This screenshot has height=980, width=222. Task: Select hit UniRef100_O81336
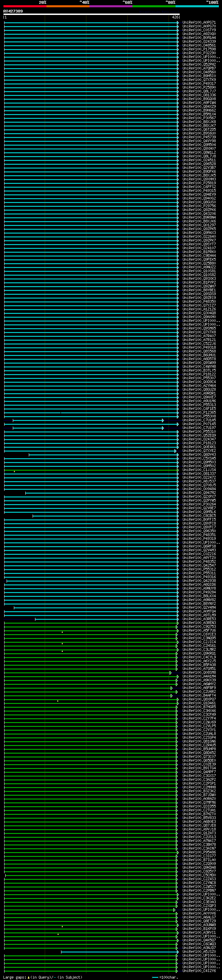199,95
